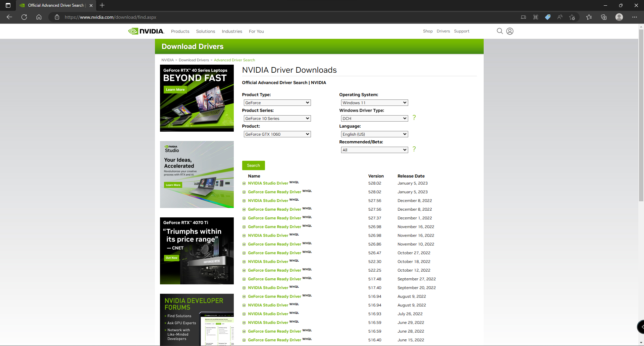Viewport: 644px width, 346px height.
Task: Click the NVIDIA logo in header
Action: pos(146,31)
